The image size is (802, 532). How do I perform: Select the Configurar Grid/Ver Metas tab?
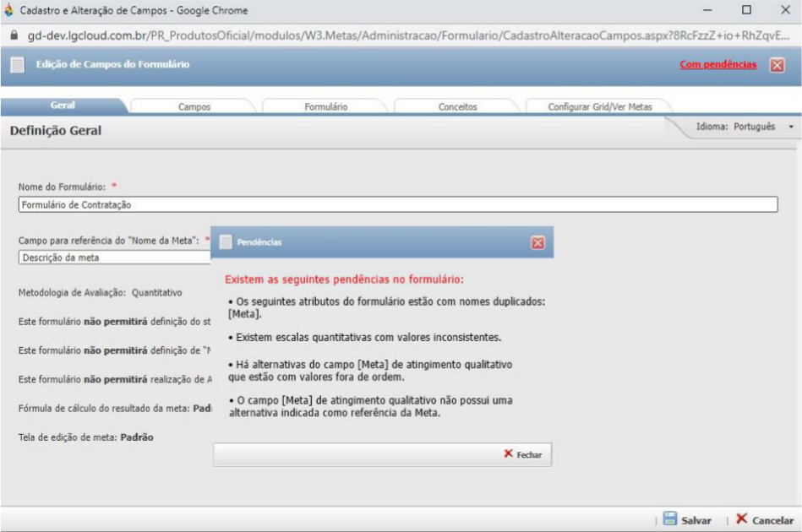click(598, 107)
